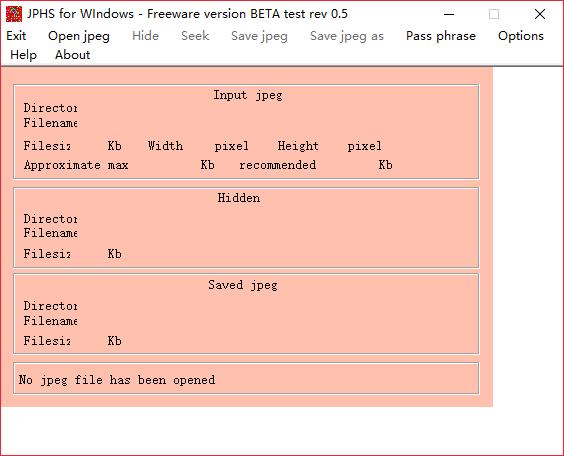Open the Help menu
564x456 pixels.
click(23, 55)
